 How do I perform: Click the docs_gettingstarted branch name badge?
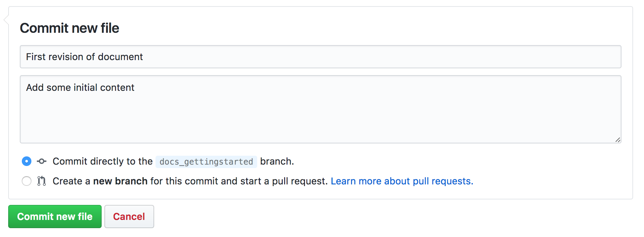(206, 162)
